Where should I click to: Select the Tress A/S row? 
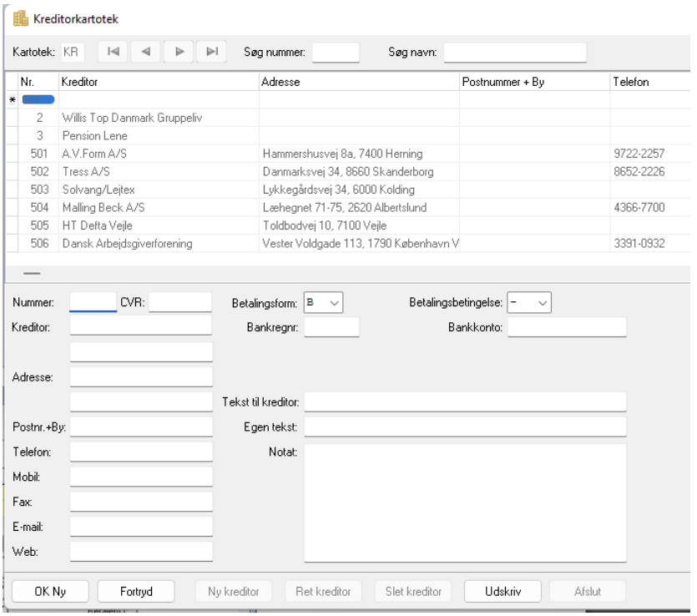[349, 172]
